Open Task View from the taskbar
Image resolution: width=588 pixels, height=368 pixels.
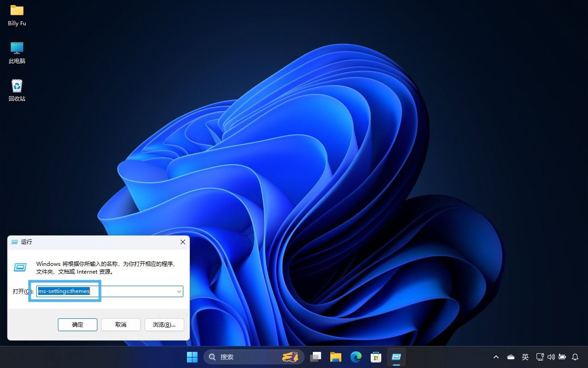(316, 357)
